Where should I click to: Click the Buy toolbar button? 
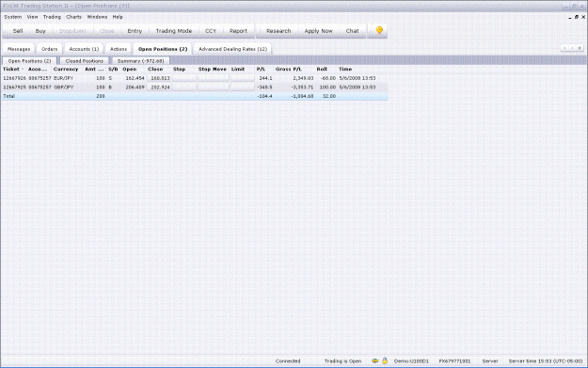point(40,31)
